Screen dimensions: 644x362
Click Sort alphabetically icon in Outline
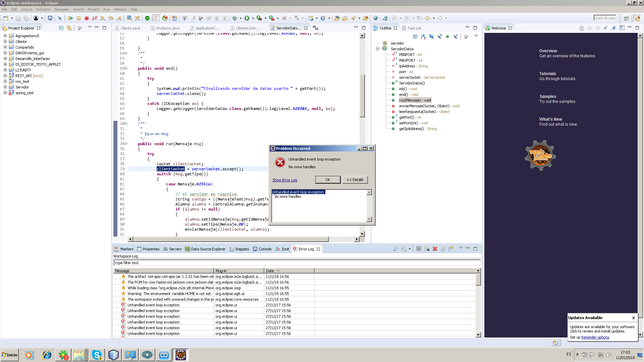pos(423,37)
